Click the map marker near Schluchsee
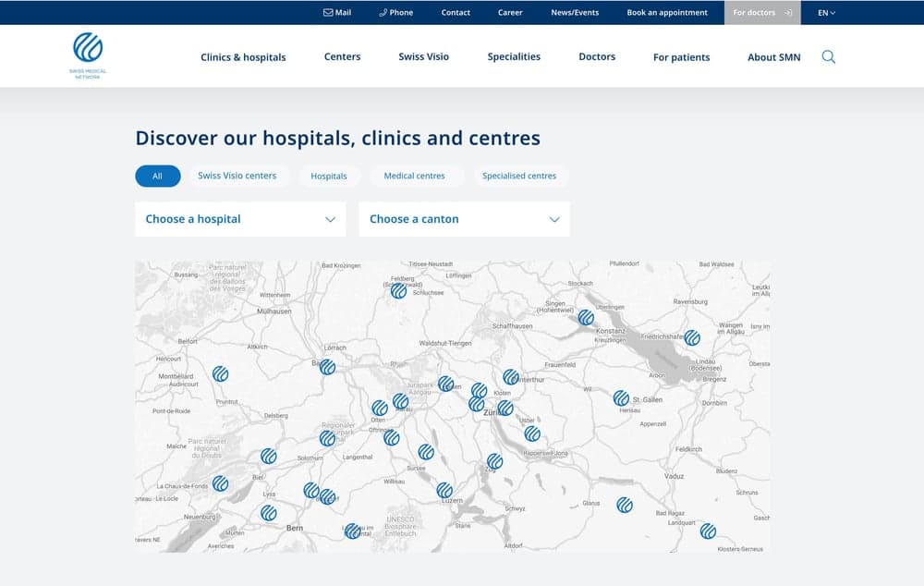 (x=398, y=290)
